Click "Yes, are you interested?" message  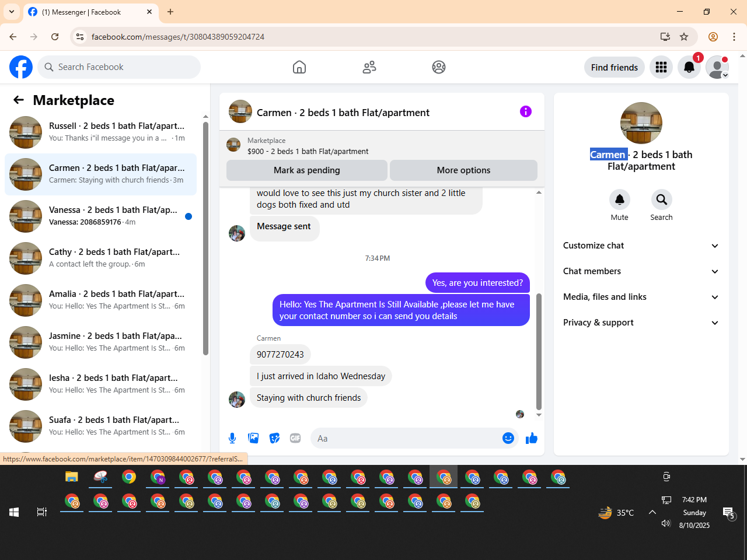coord(477,283)
